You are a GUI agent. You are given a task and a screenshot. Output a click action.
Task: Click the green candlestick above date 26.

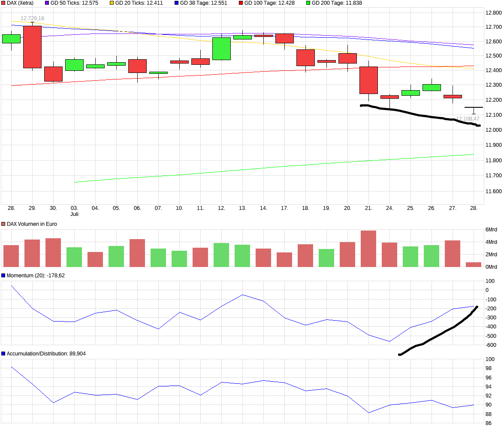[432, 88]
